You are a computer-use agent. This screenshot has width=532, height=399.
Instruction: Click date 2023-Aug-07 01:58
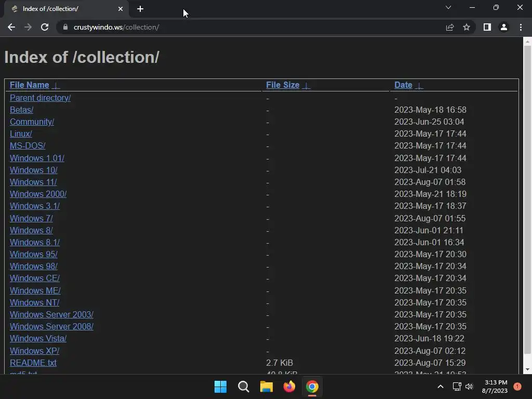pos(430,182)
